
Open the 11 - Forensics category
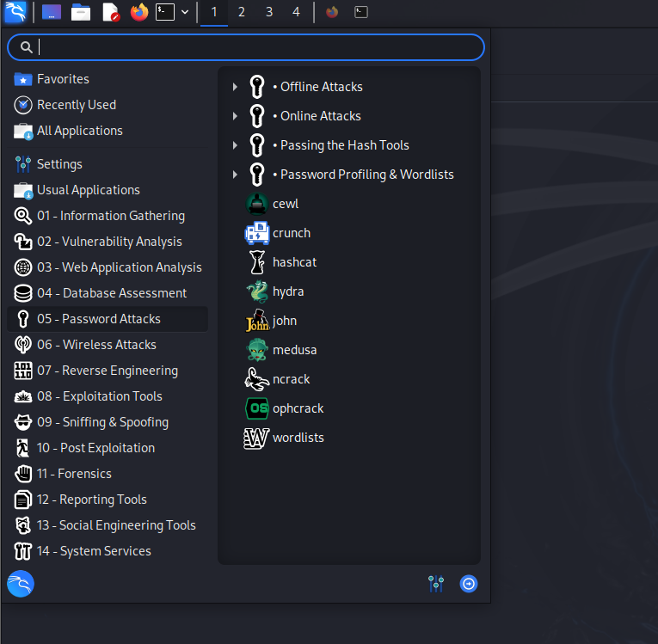point(74,474)
